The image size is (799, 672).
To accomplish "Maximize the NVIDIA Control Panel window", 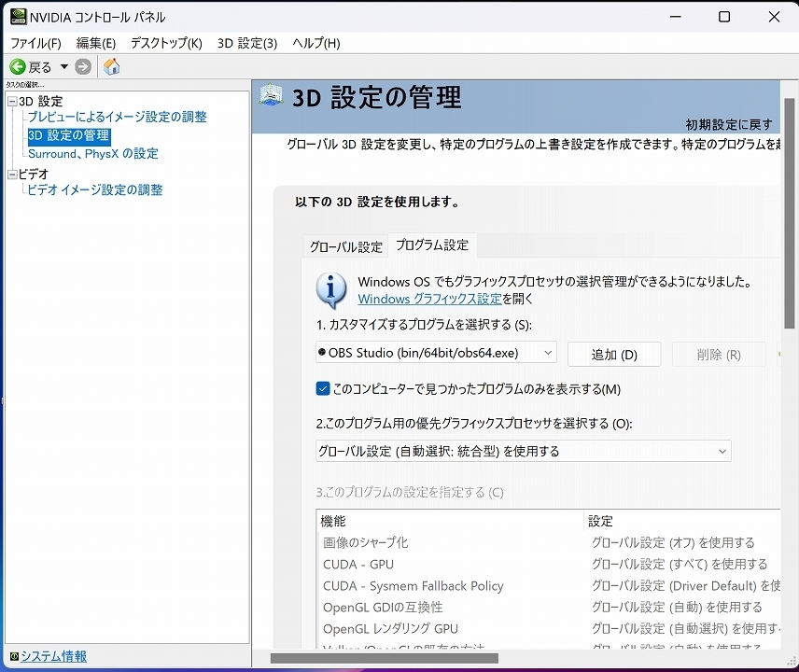I will tap(724, 17).
